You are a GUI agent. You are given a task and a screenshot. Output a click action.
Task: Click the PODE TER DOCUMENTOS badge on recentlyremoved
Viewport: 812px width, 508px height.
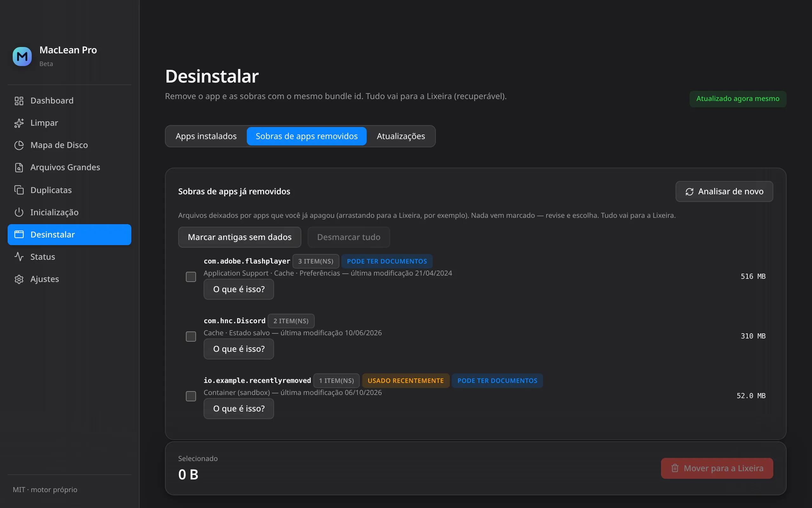pyautogui.click(x=497, y=381)
